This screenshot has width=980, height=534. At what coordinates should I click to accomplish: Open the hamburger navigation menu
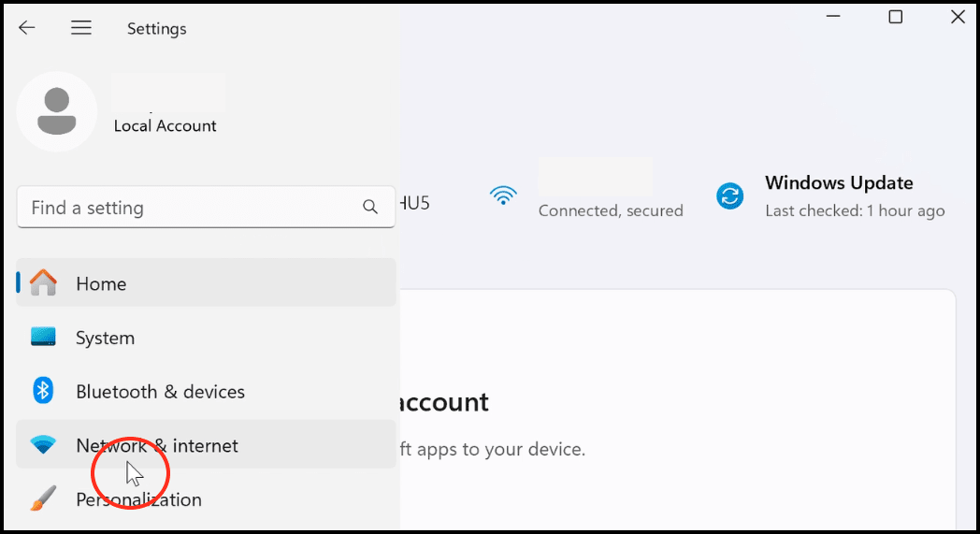click(81, 28)
